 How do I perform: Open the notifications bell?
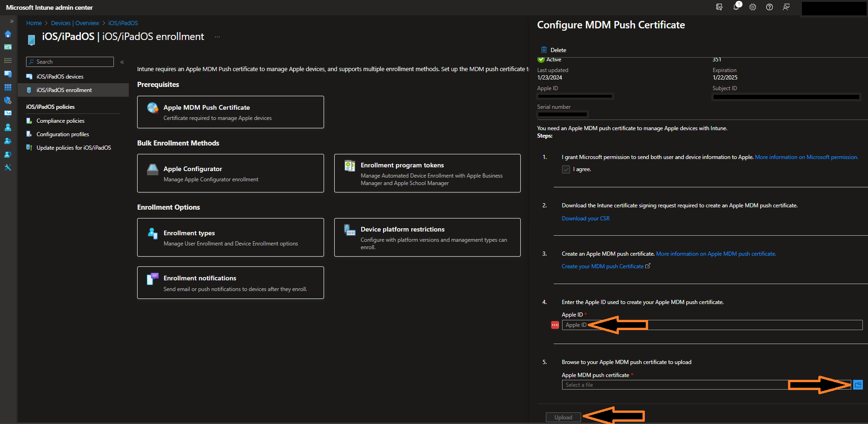pos(736,7)
